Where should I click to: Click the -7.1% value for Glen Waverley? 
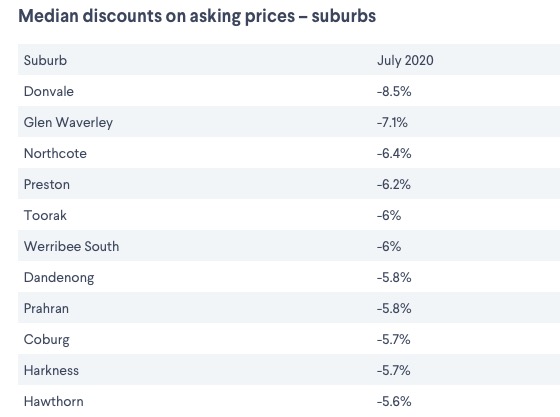tap(392, 122)
